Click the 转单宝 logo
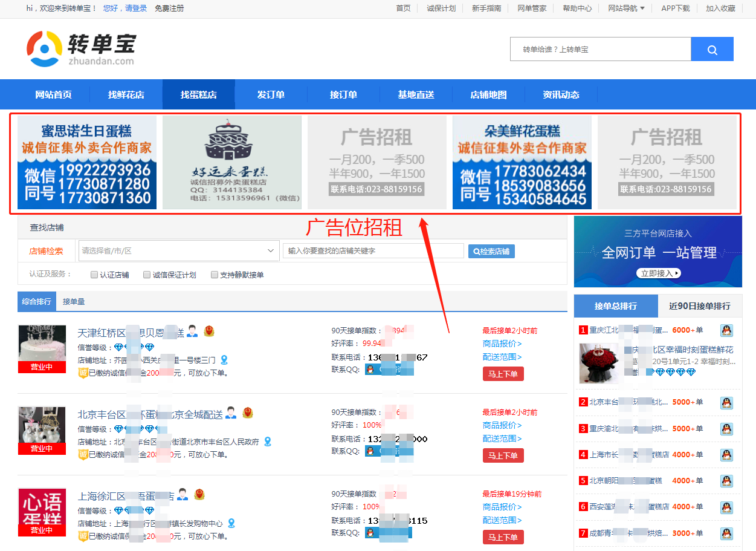The width and height of the screenshot is (756, 551). 81,48
